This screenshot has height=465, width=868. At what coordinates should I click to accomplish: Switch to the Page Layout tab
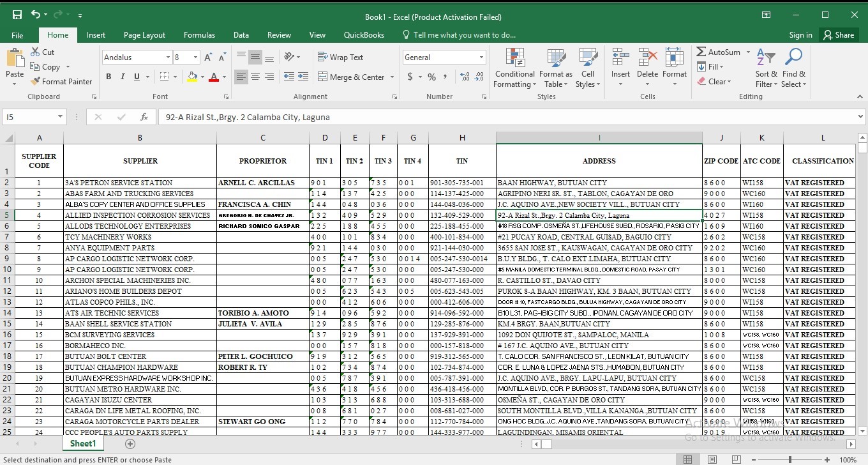(144, 35)
